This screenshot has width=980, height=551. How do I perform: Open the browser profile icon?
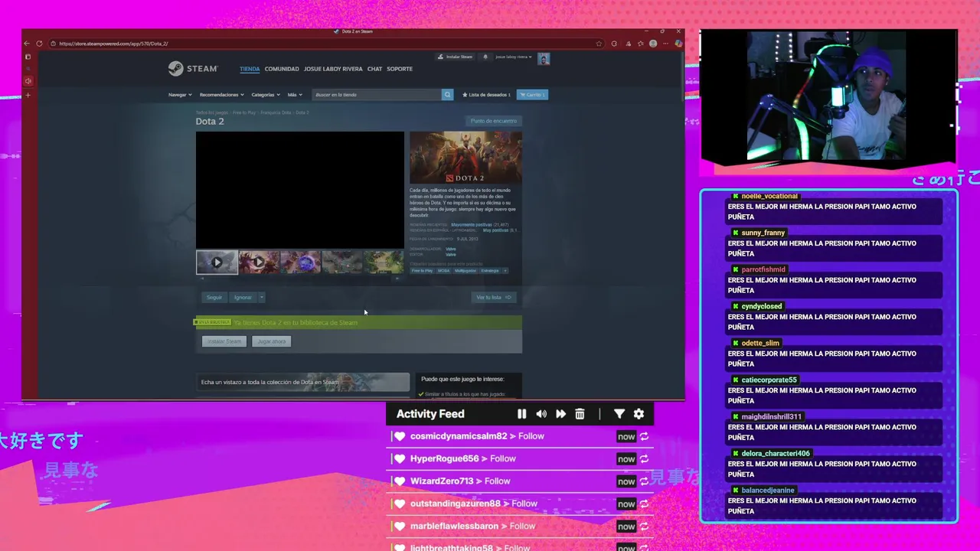pos(653,44)
